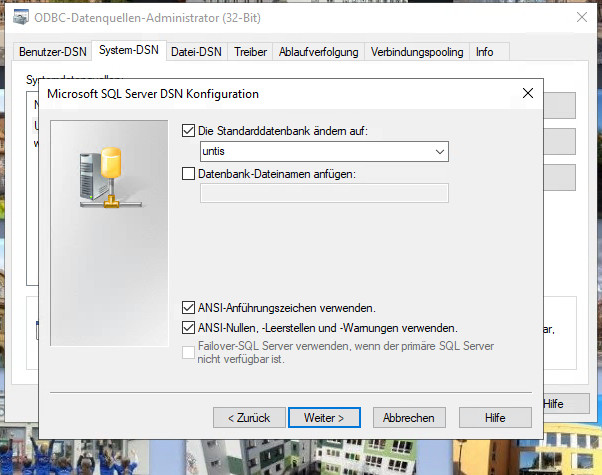
Task: Switch to the Treiber tab
Action: [x=250, y=51]
